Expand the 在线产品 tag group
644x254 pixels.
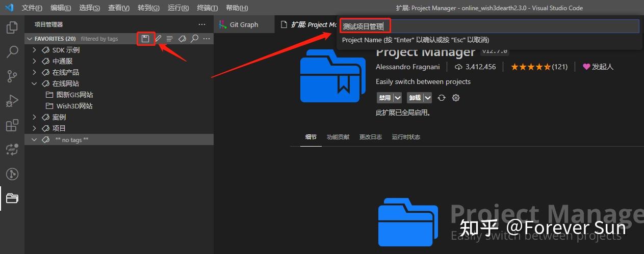(34, 72)
